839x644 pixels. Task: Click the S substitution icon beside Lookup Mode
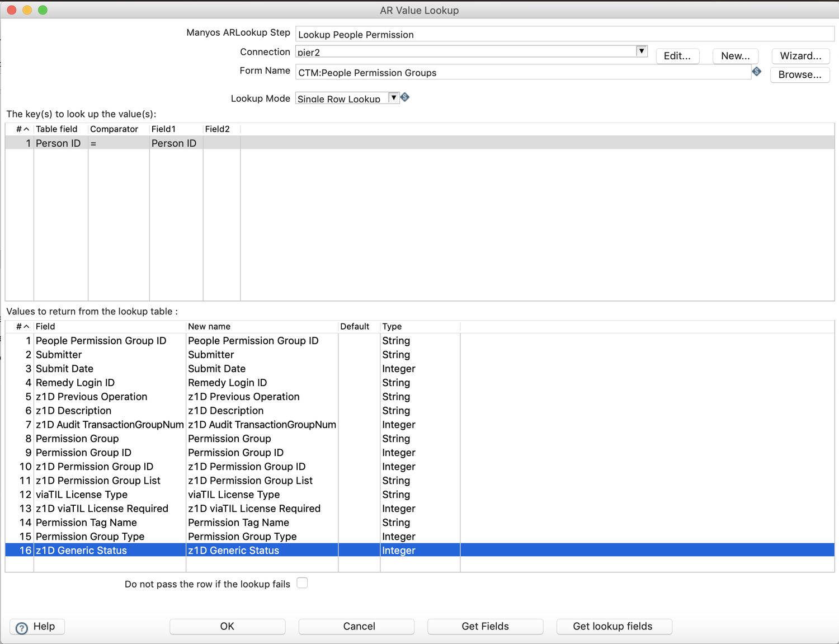click(404, 97)
